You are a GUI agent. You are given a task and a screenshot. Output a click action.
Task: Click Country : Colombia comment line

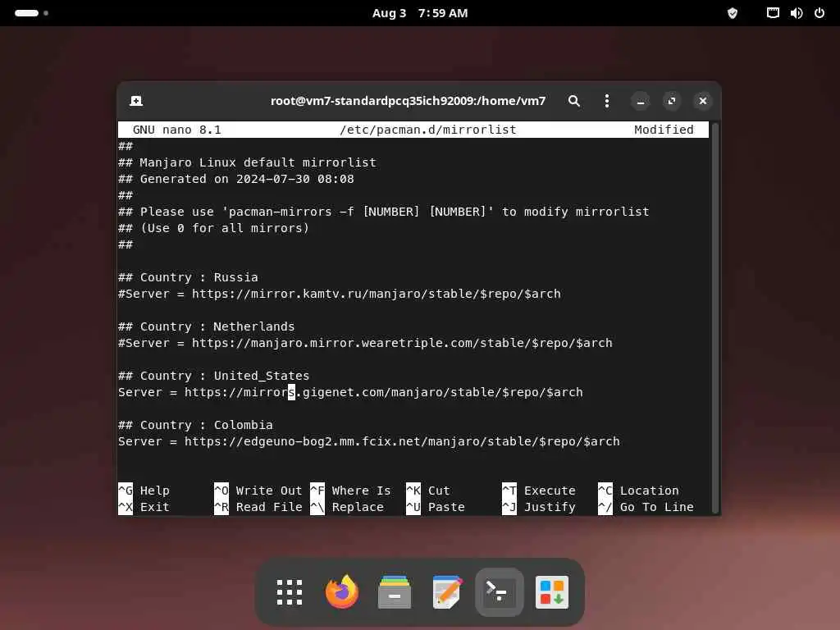[x=195, y=426]
